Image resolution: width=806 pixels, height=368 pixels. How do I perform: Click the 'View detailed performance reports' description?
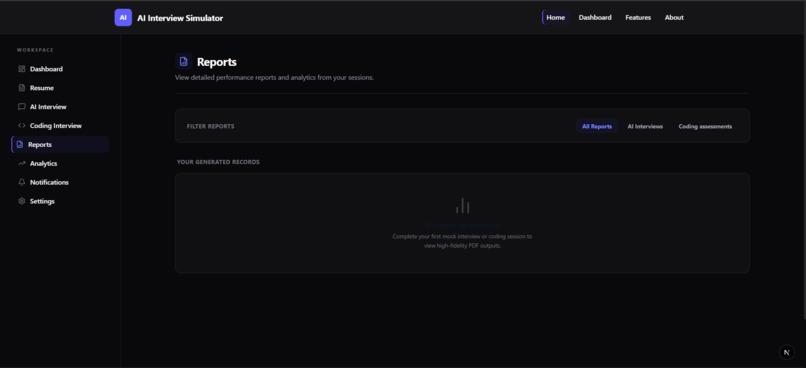(x=274, y=78)
